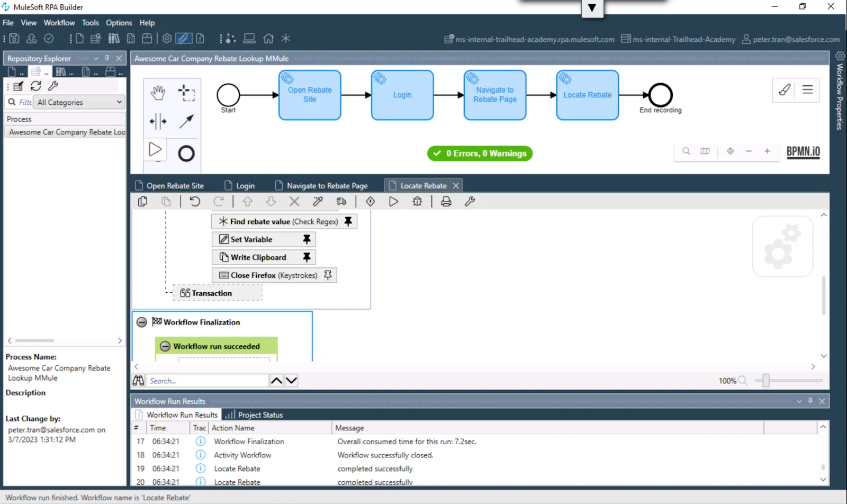Collapse the Workflow run succeeded block
Screen dimensions: 847x504
coord(165,346)
